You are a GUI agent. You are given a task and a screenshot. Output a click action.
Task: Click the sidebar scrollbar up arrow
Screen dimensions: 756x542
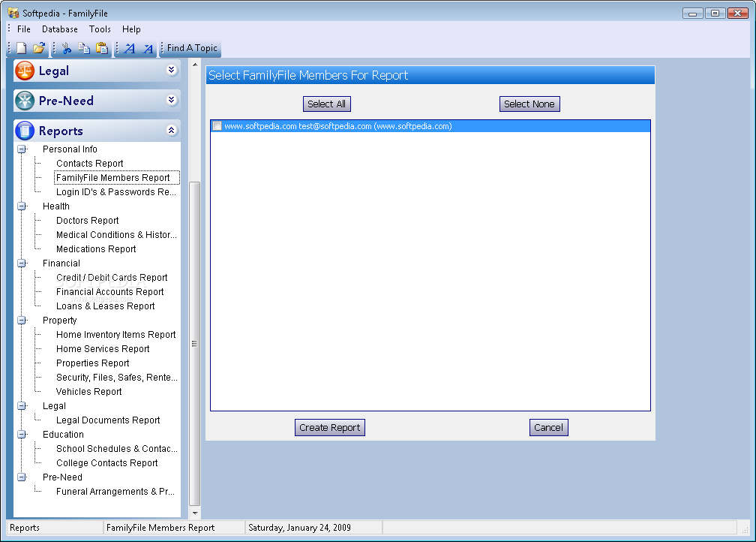pos(195,65)
